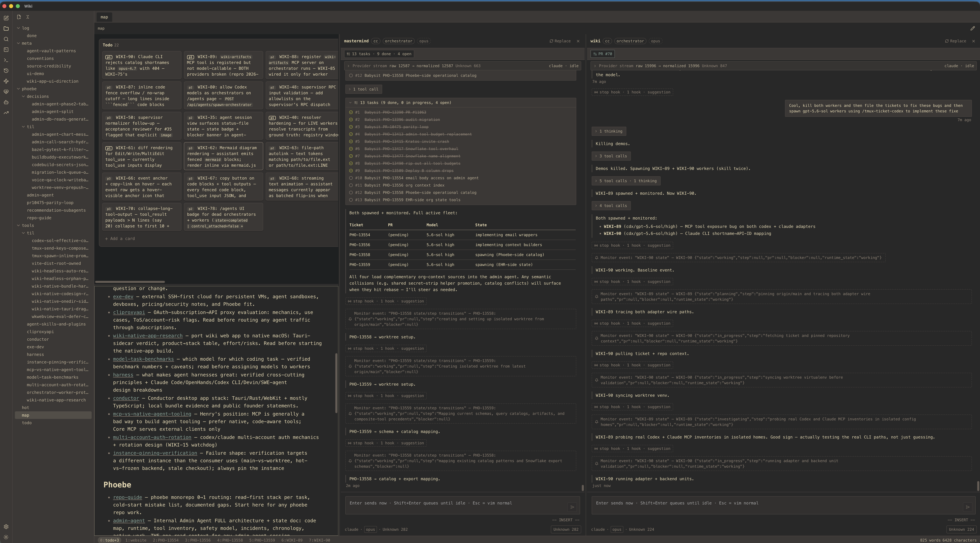Open the heart pulse health icon
980x543 pixels.
point(6,92)
